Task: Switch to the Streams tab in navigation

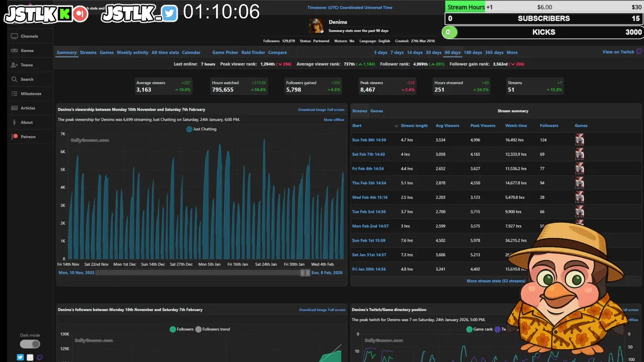Action: click(88, 52)
